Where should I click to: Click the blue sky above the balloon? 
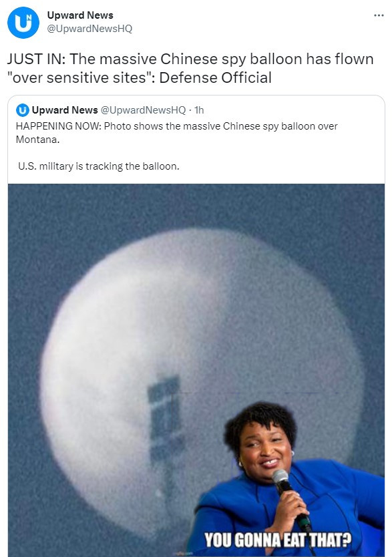196,206
